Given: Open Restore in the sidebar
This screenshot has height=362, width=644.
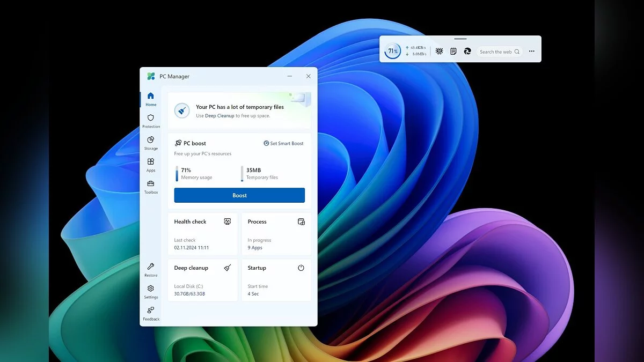Looking at the screenshot, I should (x=151, y=270).
